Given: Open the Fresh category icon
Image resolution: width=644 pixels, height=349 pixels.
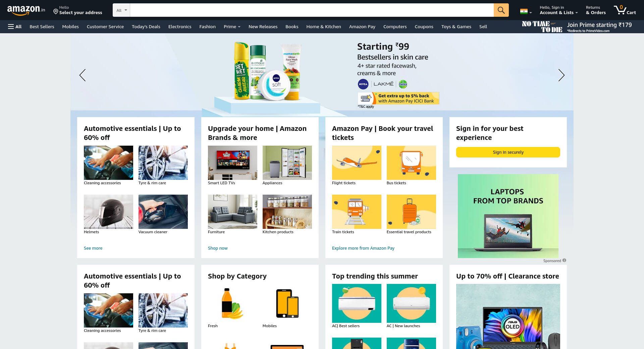Looking at the screenshot, I should 232,303.
